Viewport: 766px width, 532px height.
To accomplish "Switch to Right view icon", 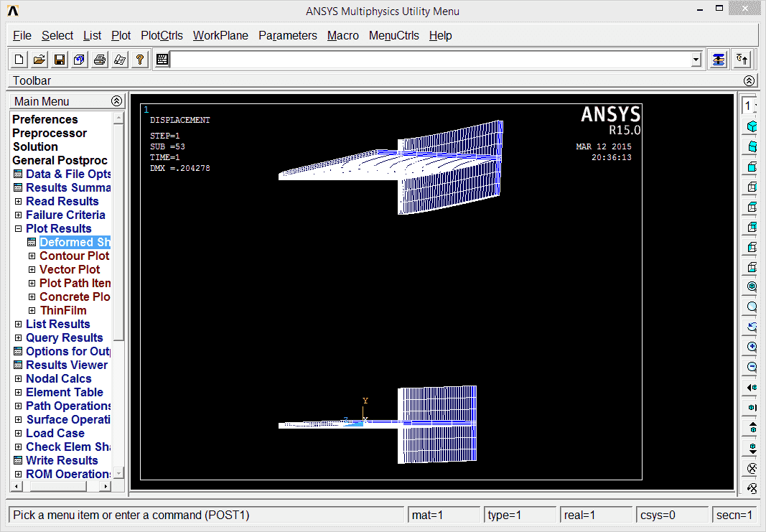I will point(752,186).
